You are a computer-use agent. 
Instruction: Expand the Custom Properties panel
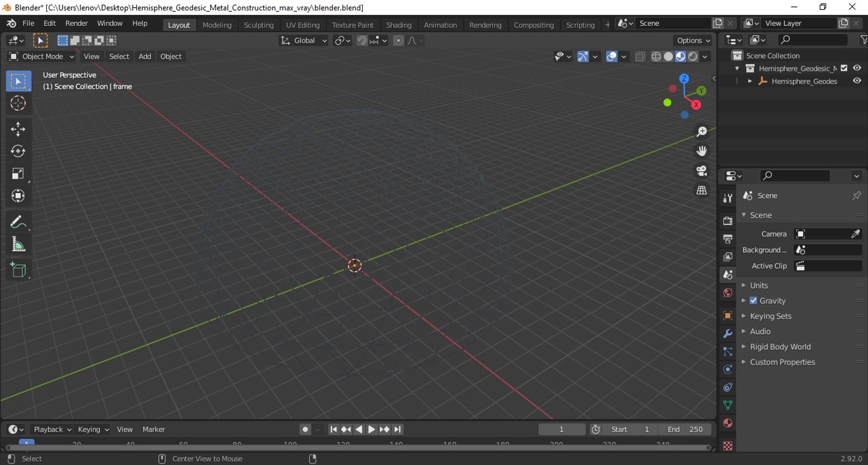click(782, 362)
